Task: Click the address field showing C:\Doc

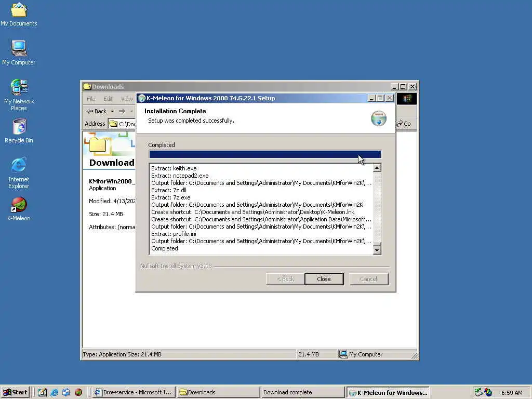Action: click(x=122, y=124)
